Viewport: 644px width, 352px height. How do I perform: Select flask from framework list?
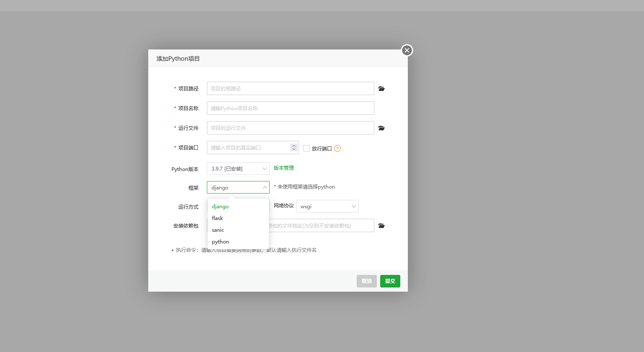click(238, 218)
